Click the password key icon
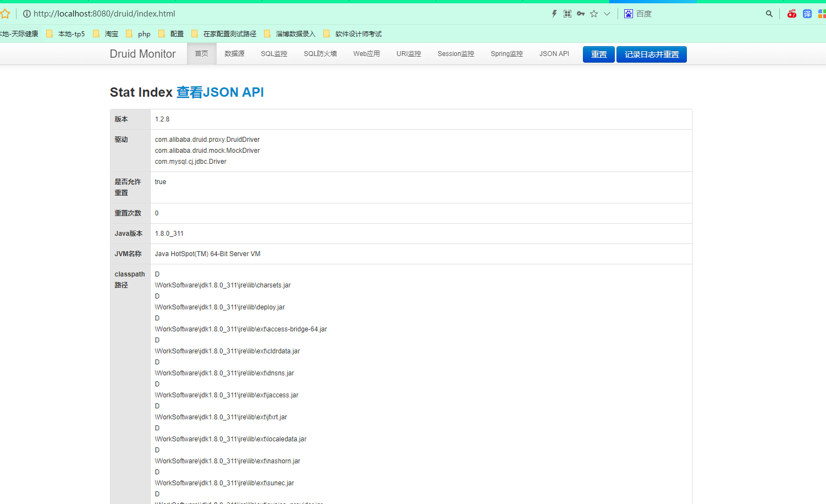Viewport: 826px width, 504px height. [581, 14]
